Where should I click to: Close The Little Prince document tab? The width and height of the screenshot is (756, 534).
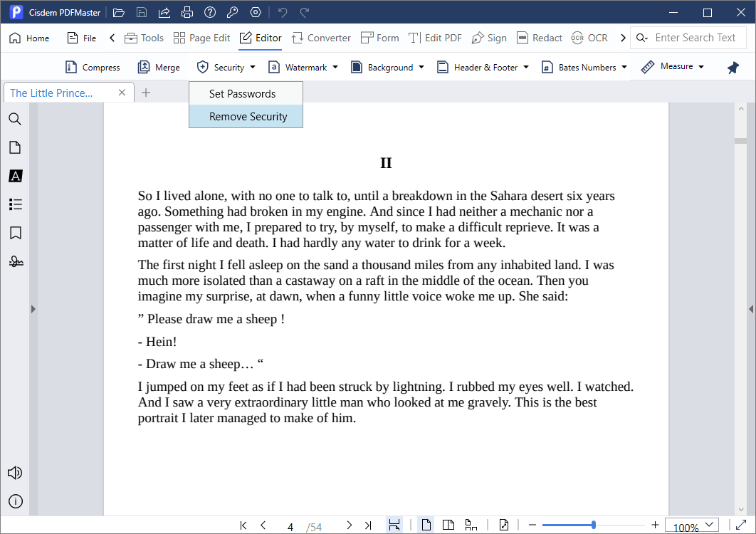(x=122, y=93)
